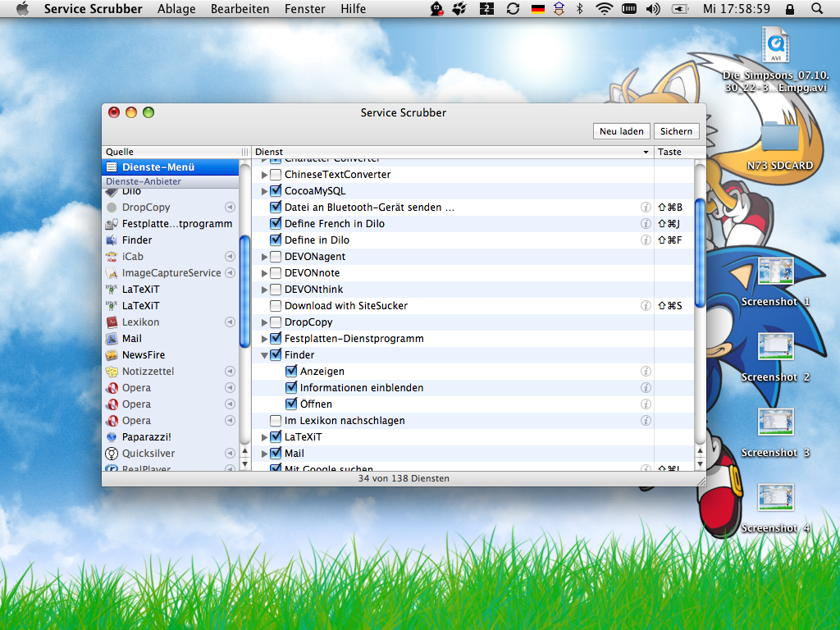Expand the DEVONnote disclosure triangle

[x=264, y=273]
